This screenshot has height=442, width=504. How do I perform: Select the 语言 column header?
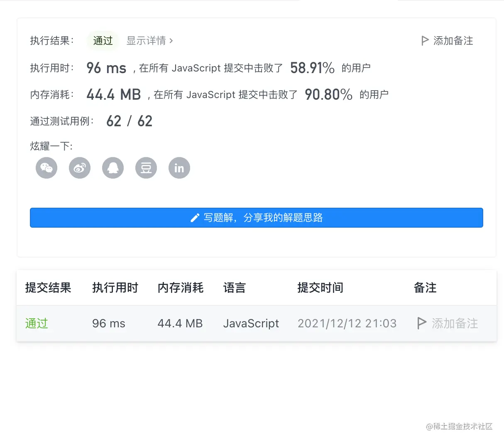[x=235, y=287]
